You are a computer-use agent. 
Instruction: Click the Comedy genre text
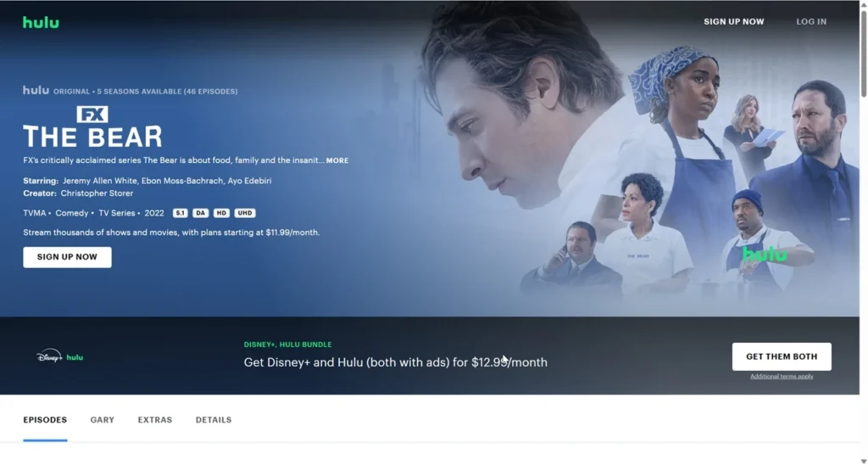click(72, 213)
